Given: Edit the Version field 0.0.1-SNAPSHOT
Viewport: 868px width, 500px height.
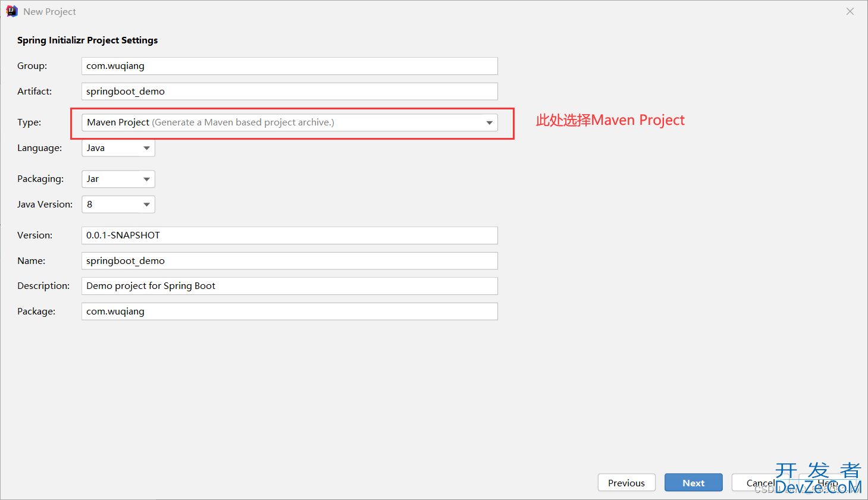Looking at the screenshot, I should 290,235.
